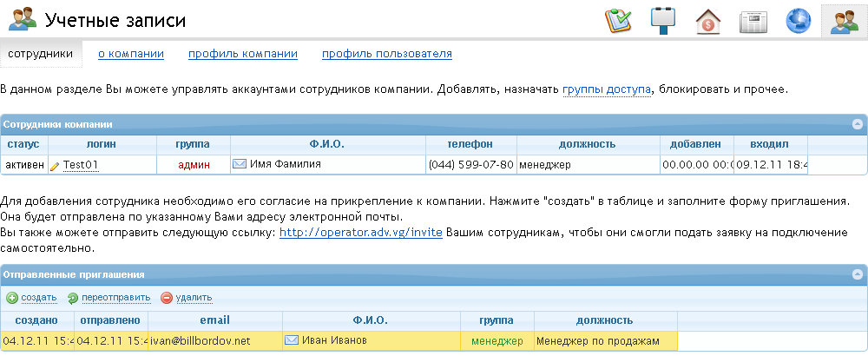Sort invitations by email column header

coord(214,320)
